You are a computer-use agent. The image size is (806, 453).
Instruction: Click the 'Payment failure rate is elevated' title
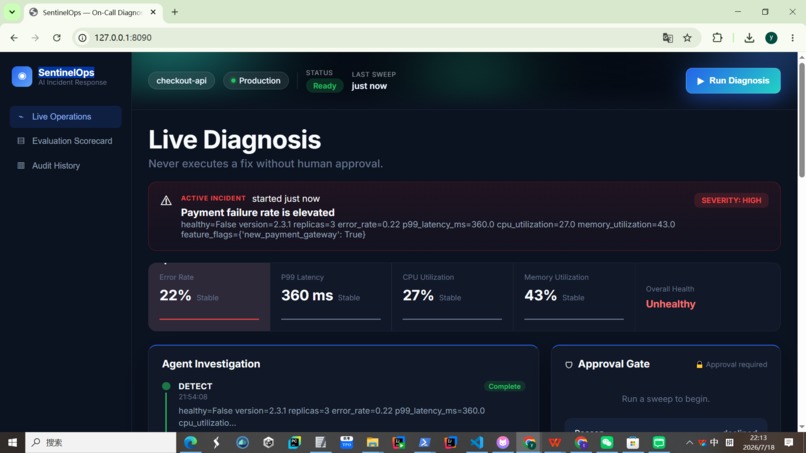coord(258,212)
